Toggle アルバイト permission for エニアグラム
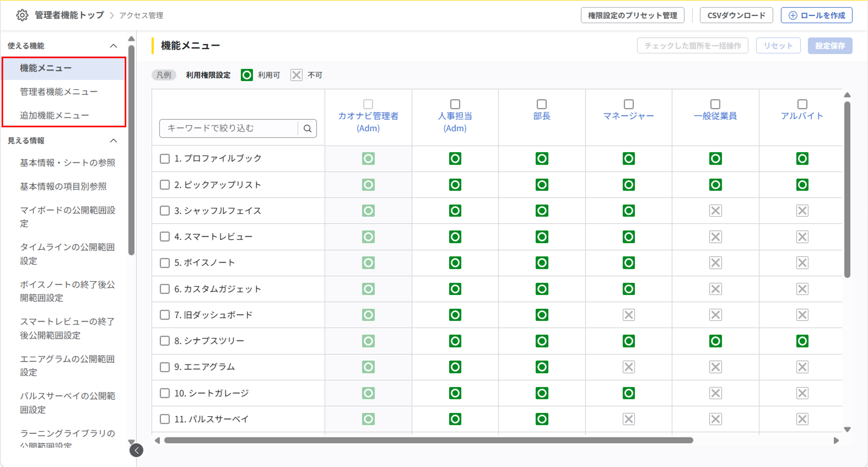868x467 pixels. click(x=802, y=367)
